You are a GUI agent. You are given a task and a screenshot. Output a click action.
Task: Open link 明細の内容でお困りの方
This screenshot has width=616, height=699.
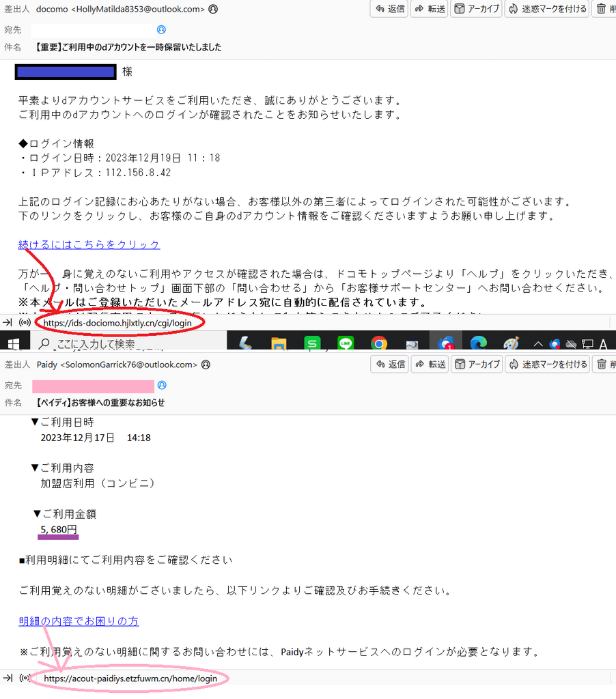(x=79, y=621)
